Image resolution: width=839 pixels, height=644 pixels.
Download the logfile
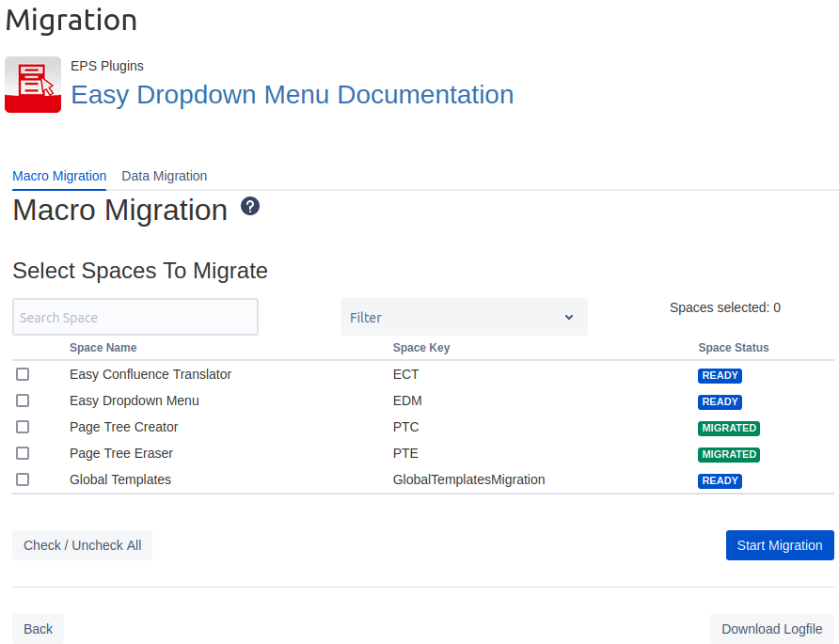click(x=771, y=629)
